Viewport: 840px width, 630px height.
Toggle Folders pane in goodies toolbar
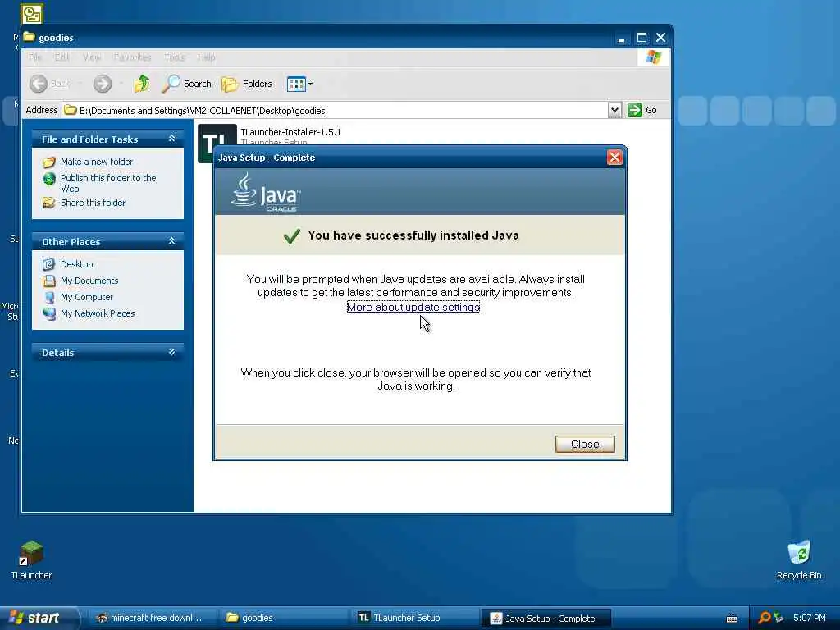click(x=247, y=84)
